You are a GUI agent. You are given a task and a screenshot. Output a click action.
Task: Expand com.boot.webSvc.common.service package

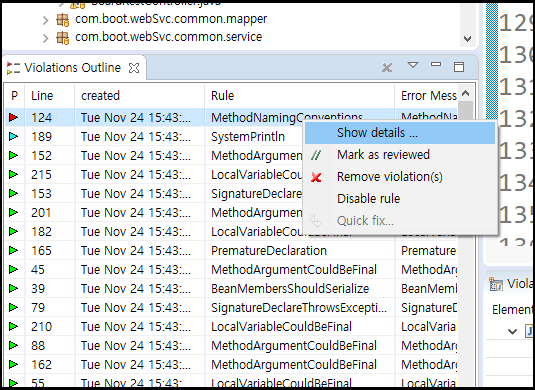[45, 38]
